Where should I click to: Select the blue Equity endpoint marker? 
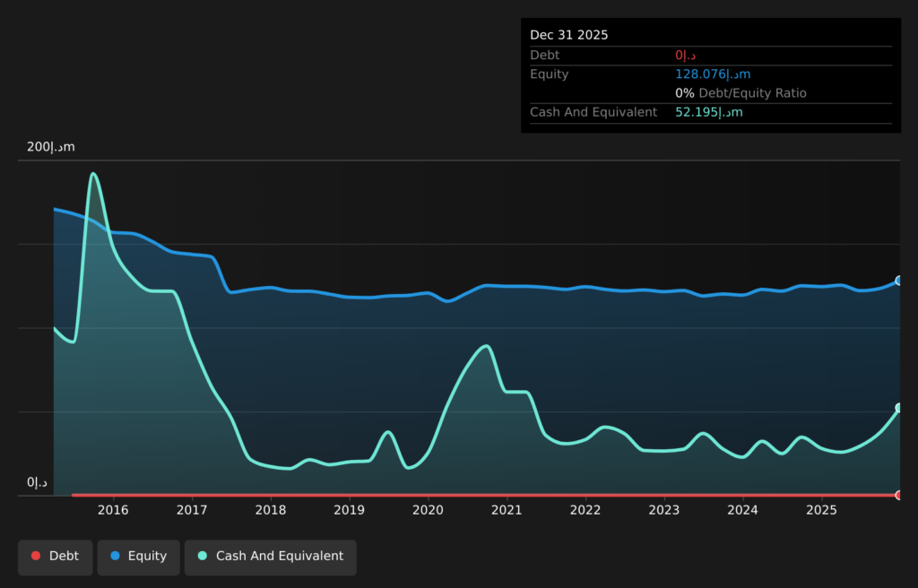point(898,281)
